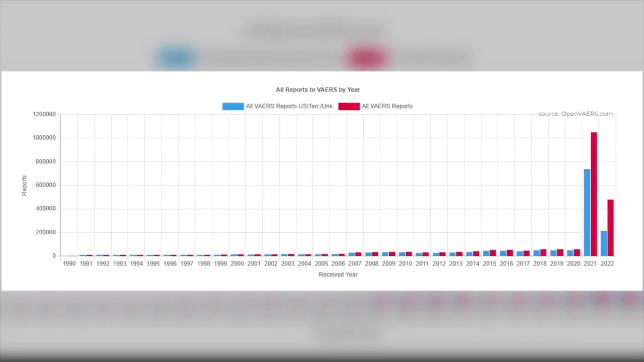Click the 1990 x-axis year label
Screen dimensions: 644x362
pyautogui.click(x=69, y=263)
